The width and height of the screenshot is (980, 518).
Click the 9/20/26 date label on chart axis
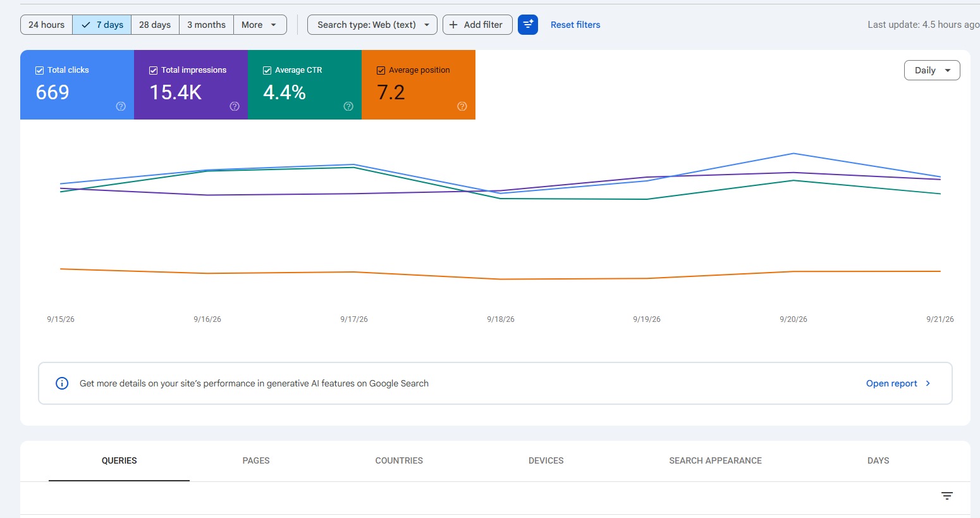(793, 319)
